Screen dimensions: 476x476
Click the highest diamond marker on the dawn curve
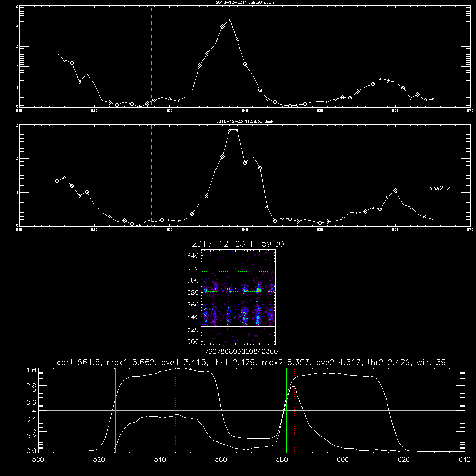(x=230, y=19)
